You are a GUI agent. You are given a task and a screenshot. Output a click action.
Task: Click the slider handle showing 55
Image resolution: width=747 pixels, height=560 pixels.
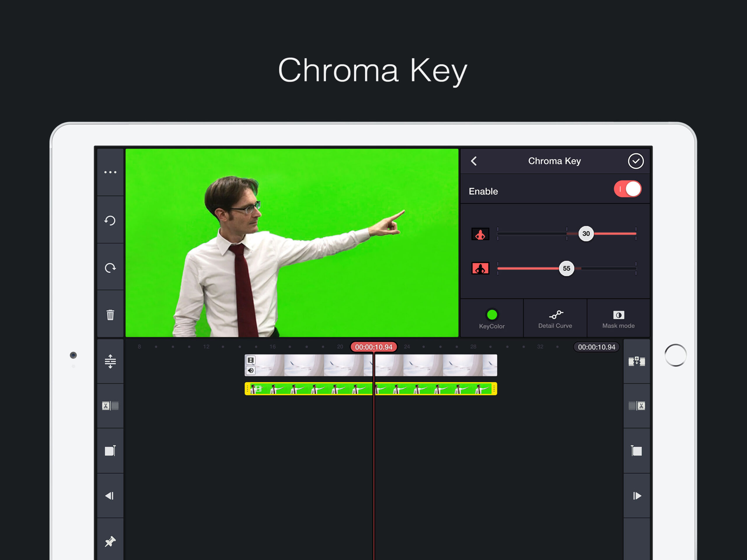tap(566, 268)
